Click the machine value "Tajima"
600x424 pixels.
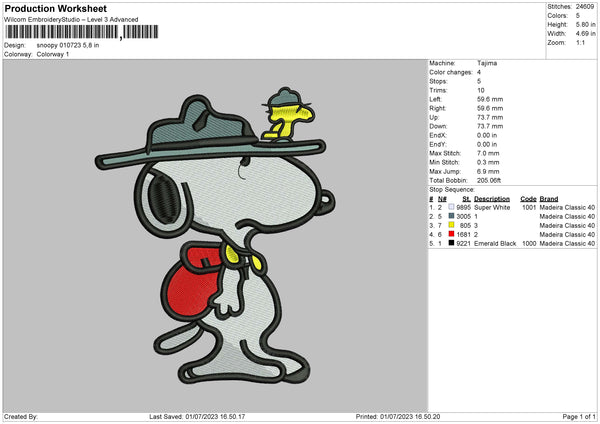click(x=487, y=63)
